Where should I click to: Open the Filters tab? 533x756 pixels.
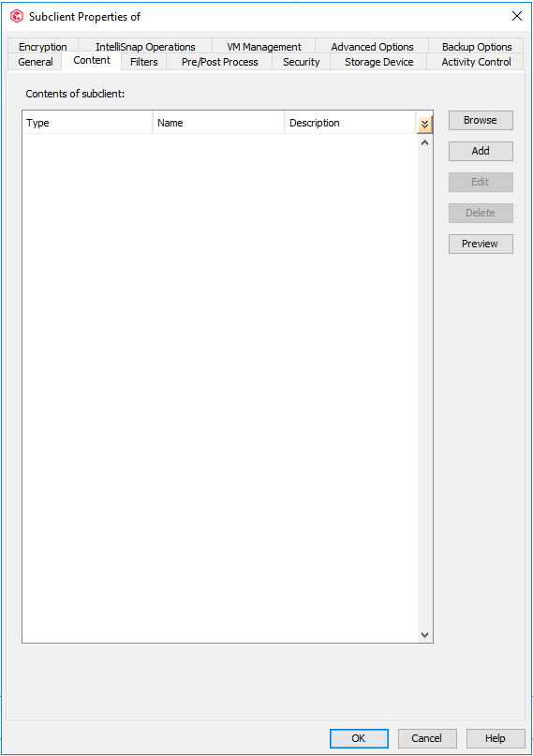pos(143,62)
